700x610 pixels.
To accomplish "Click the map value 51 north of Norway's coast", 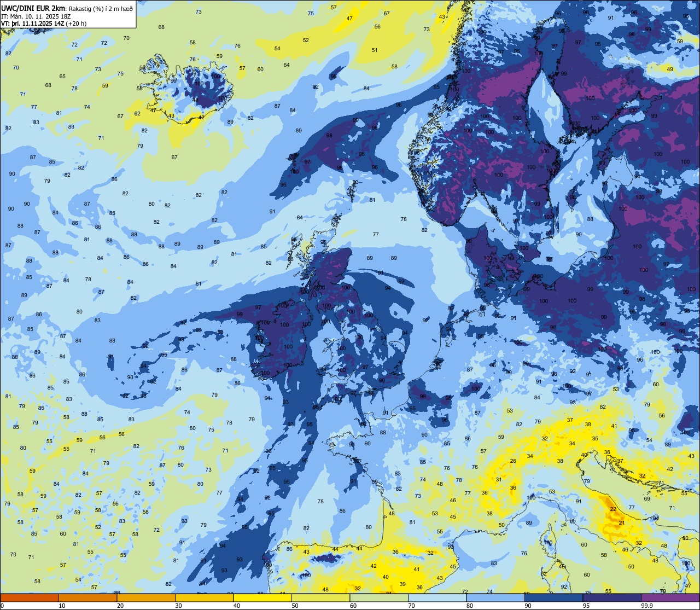I will click(x=375, y=50).
